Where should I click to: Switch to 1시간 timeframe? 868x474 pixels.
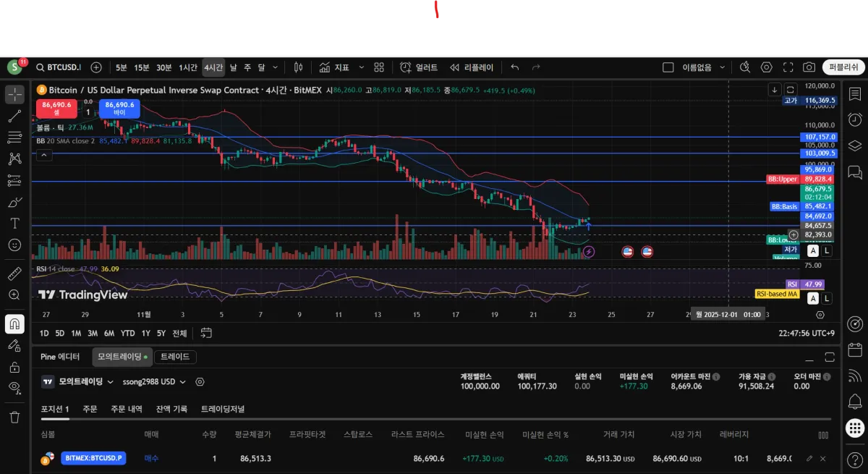(x=188, y=67)
